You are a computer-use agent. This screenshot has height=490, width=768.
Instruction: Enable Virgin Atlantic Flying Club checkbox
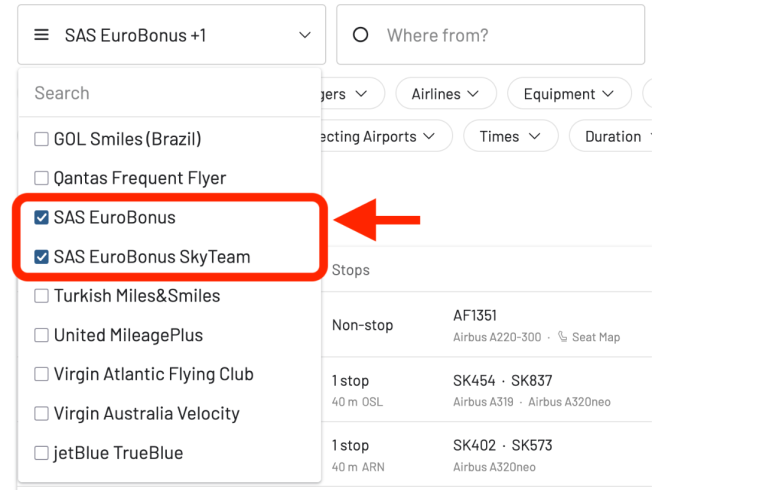click(x=41, y=374)
